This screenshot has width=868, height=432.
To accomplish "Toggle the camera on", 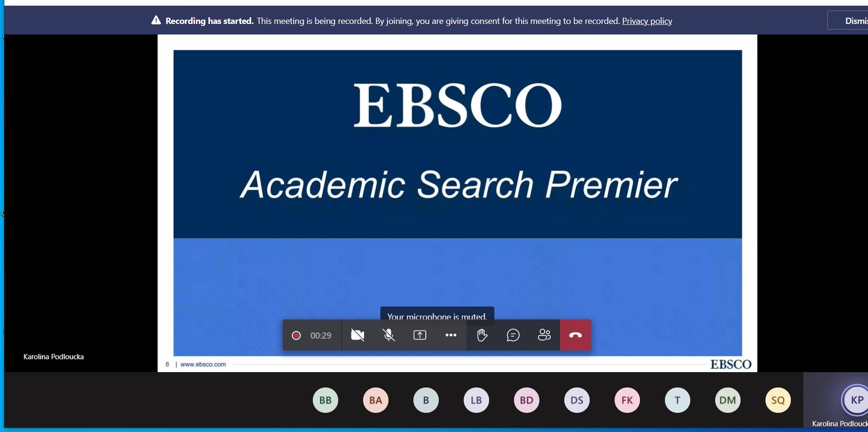I will click(x=357, y=335).
